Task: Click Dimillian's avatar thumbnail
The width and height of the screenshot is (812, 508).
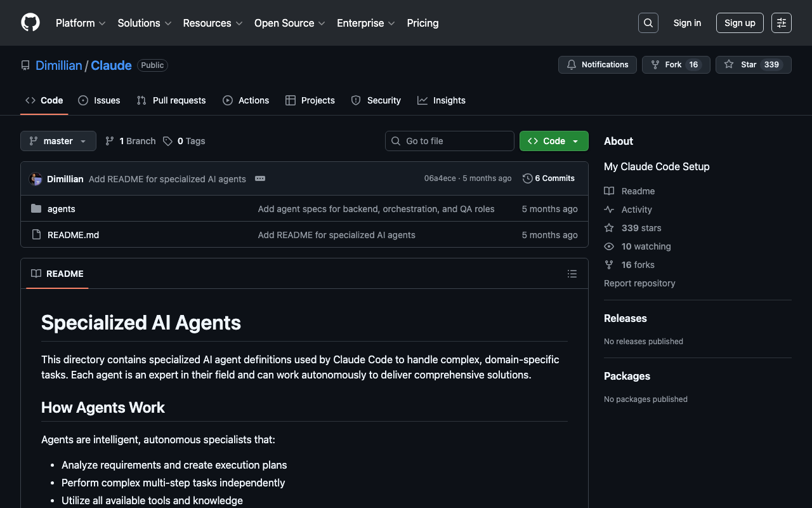Action: pos(36,179)
